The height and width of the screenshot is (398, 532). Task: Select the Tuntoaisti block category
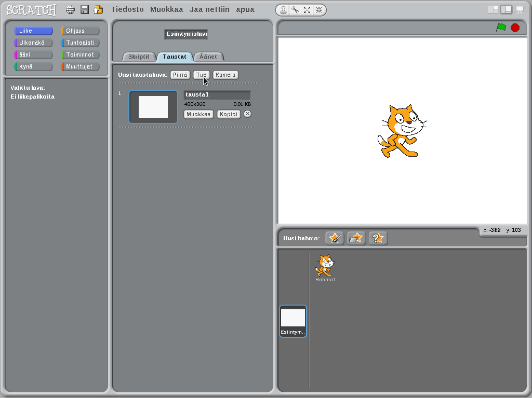80,43
